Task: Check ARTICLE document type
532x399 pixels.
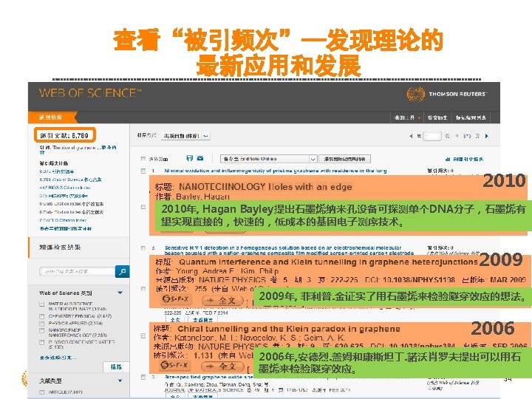Action: click(x=41, y=392)
